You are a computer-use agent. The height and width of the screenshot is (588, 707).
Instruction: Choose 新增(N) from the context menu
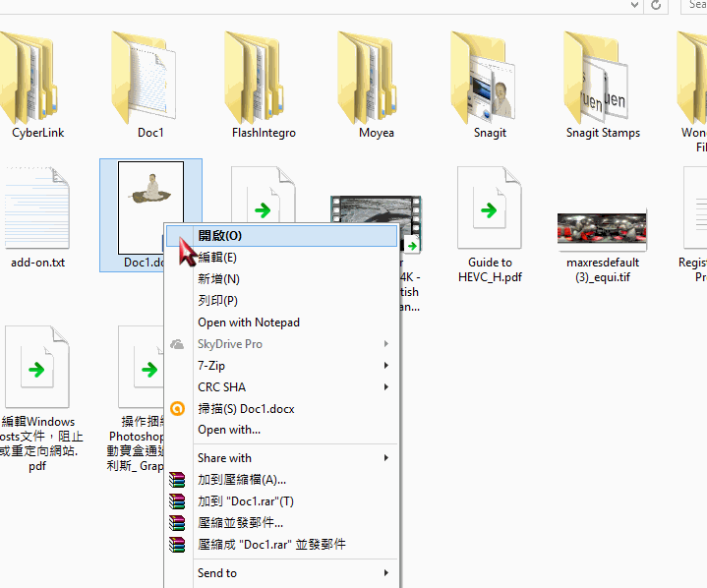point(282,279)
